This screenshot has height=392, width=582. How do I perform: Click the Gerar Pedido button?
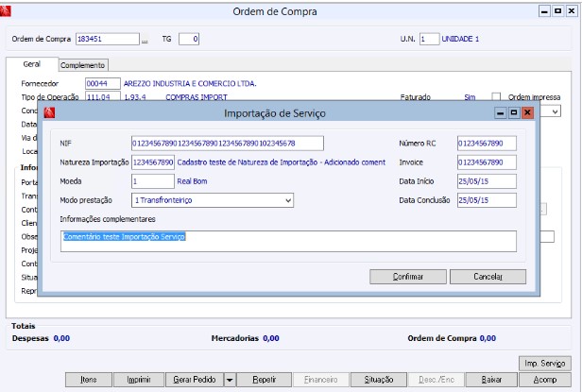tap(195, 380)
